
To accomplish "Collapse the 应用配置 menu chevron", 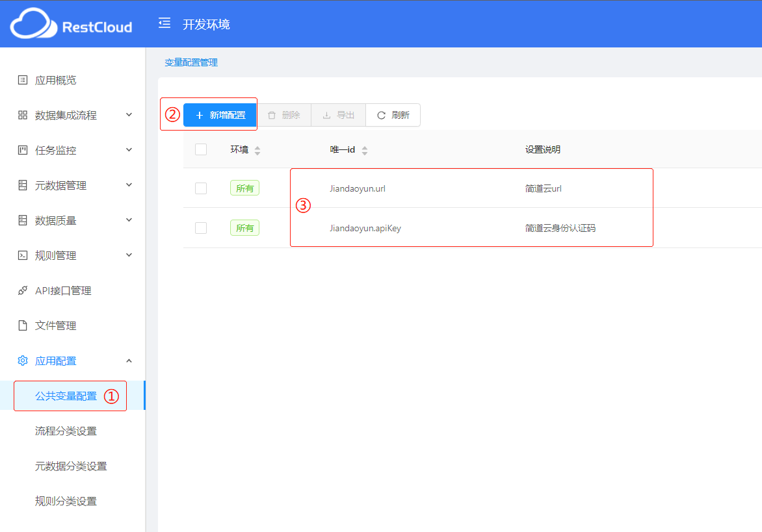I will point(129,361).
